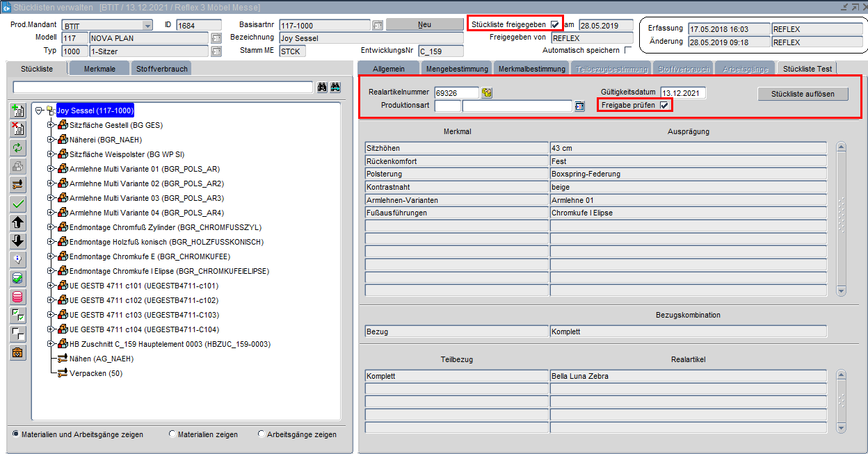Open the Prod.Mandant dropdown

pos(147,26)
